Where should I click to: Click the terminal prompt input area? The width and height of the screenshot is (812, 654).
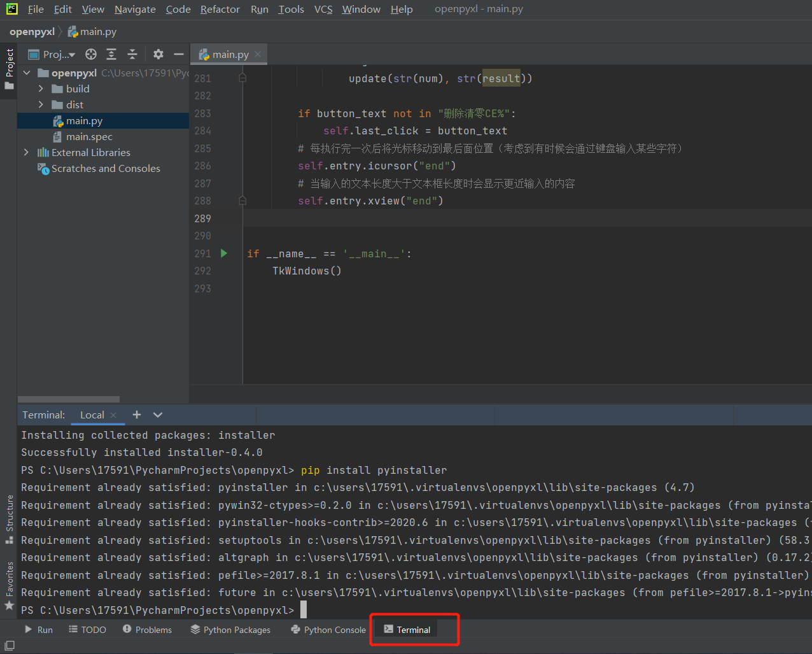coord(304,610)
